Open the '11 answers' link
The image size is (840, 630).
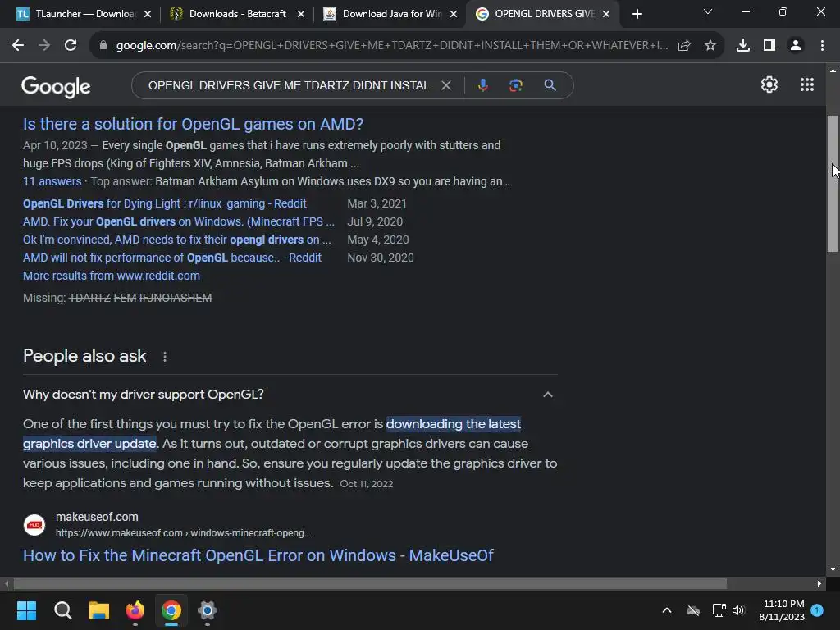click(x=52, y=181)
